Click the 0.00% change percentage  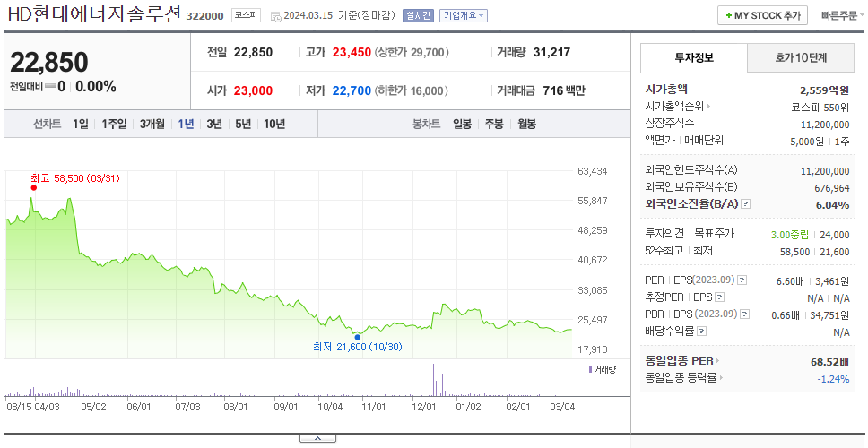[96, 87]
